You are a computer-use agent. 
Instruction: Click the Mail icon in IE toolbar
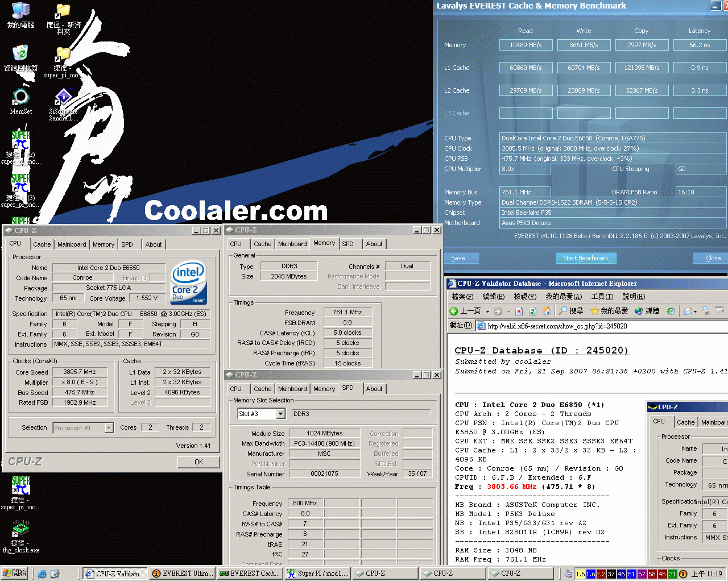click(x=688, y=311)
